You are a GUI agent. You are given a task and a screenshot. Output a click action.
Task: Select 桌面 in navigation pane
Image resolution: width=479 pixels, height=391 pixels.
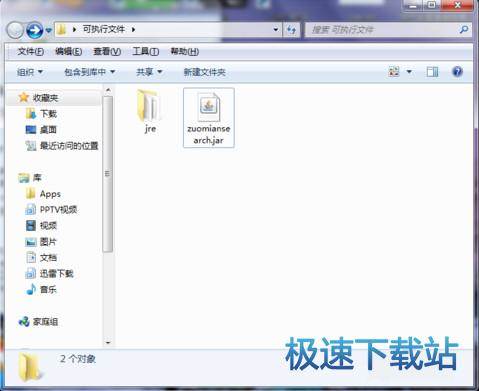click(48, 130)
